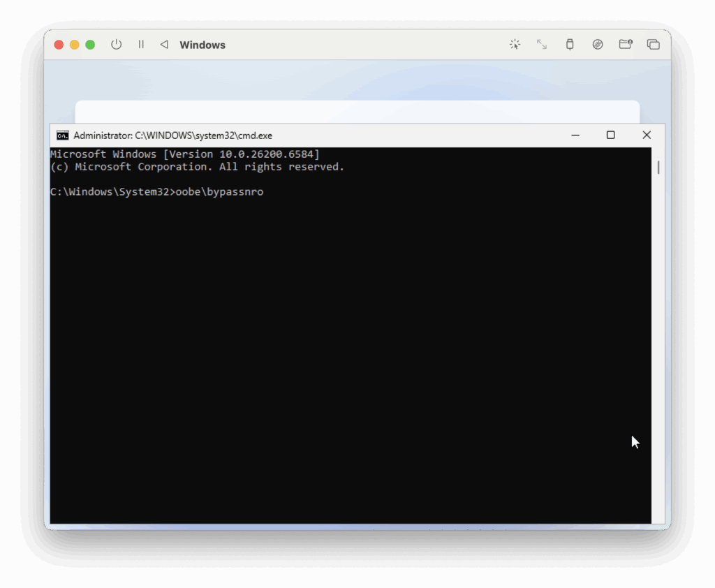Click the VM power button icon

[x=115, y=44]
